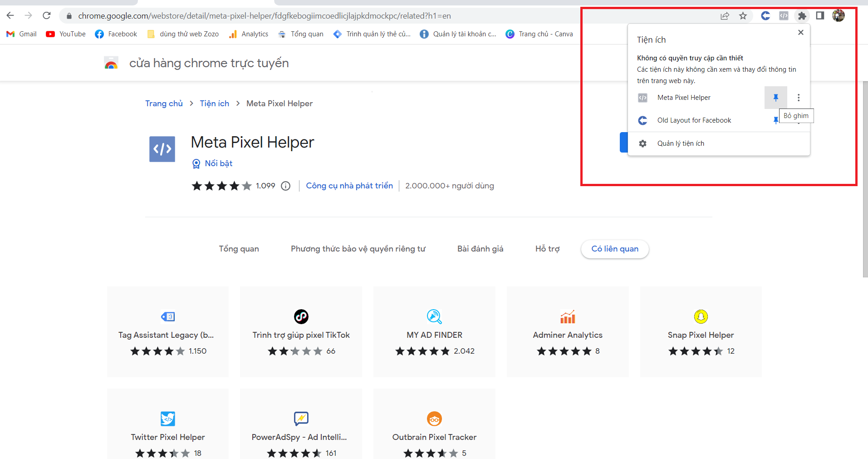
Task: Open Tổng quan bookmark in bookmarks bar
Action: [301, 34]
